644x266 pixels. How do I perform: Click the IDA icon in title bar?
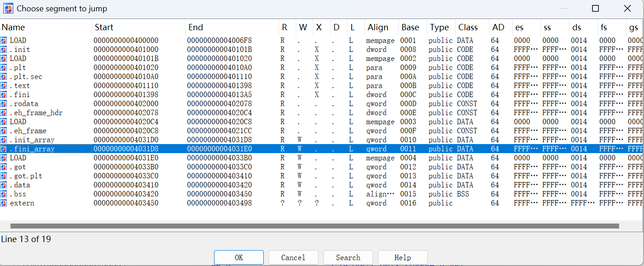[8, 9]
